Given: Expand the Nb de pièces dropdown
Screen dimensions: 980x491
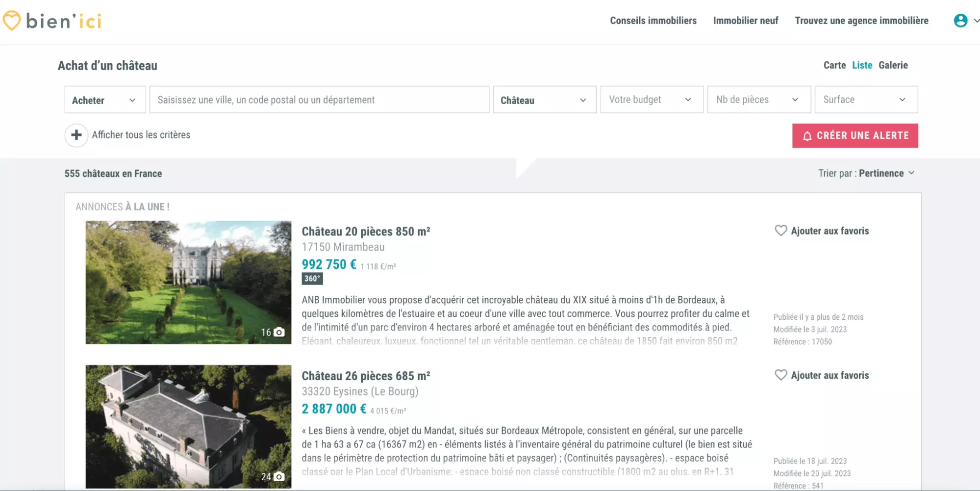Looking at the screenshot, I should pyautogui.click(x=758, y=100).
